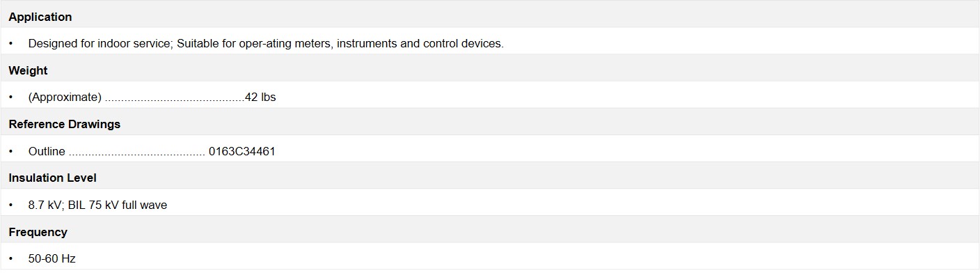Click the bullet before the Designed for indoor line
This screenshot has width=980, height=273.
tap(11, 43)
